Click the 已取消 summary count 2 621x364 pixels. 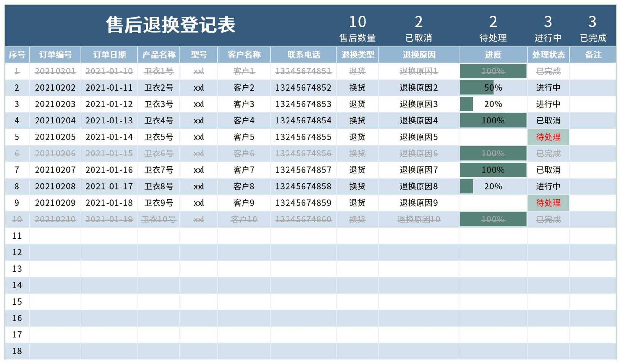click(x=419, y=22)
